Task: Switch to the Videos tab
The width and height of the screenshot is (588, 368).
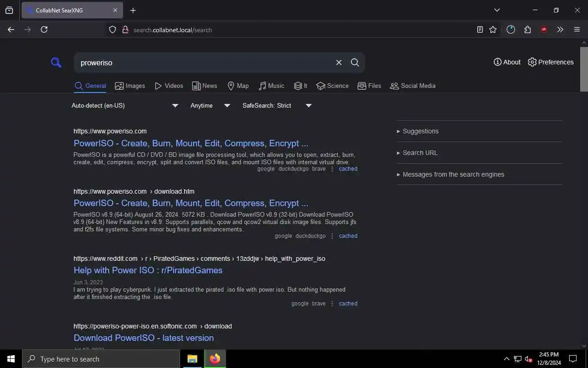Action: coord(169,86)
